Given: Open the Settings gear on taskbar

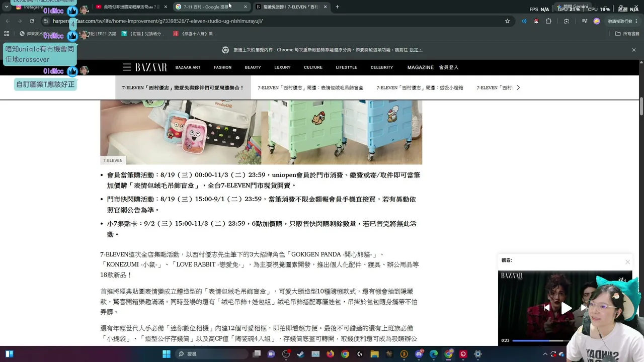Looking at the screenshot, I should click(x=478, y=354).
